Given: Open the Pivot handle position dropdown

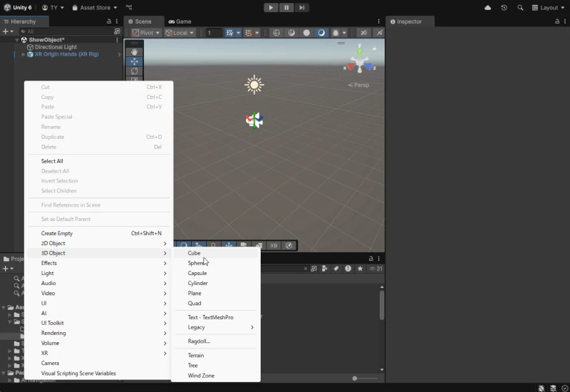Looking at the screenshot, I should [x=146, y=33].
